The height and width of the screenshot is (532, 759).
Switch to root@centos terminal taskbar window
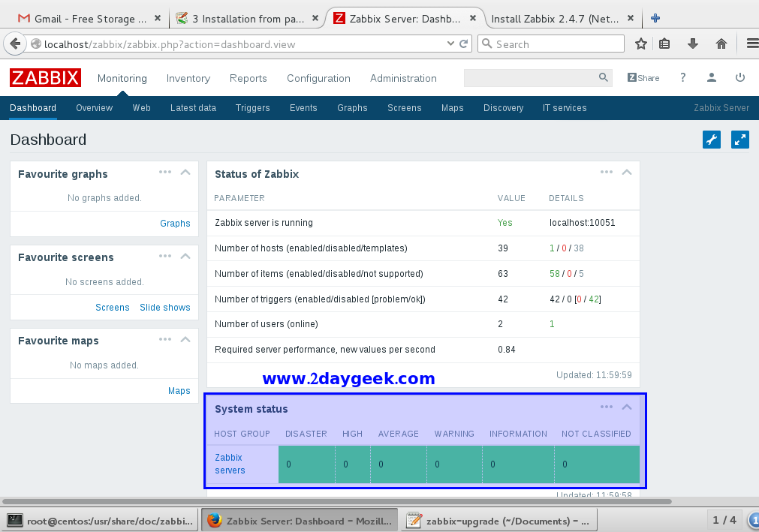tap(100, 521)
